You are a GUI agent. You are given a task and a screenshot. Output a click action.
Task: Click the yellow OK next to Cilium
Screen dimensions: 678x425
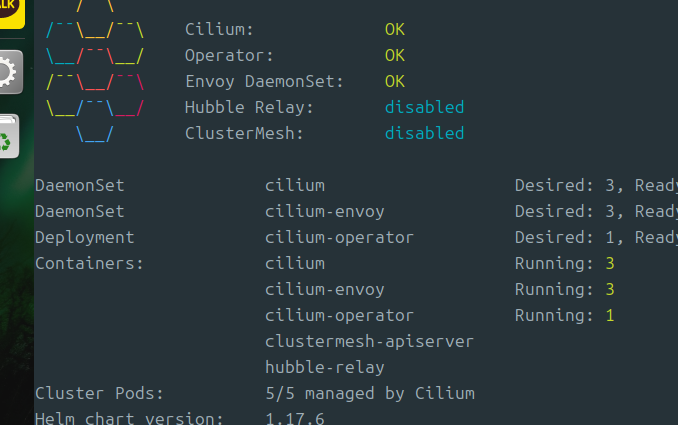tap(395, 29)
